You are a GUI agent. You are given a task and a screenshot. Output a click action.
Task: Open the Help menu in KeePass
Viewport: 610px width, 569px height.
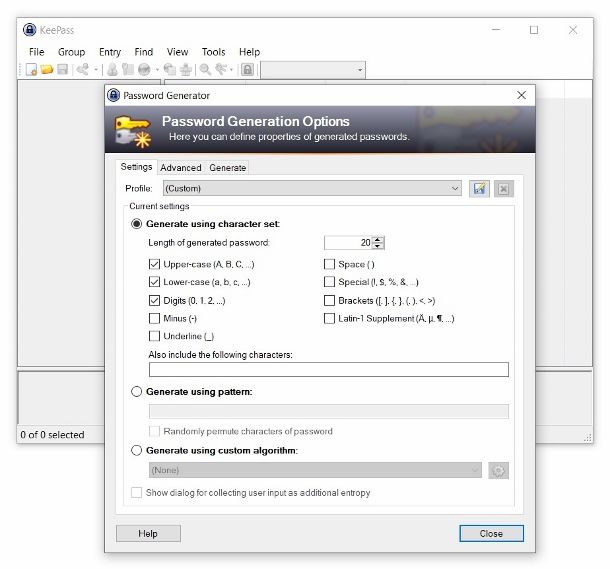click(x=249, y=52)
